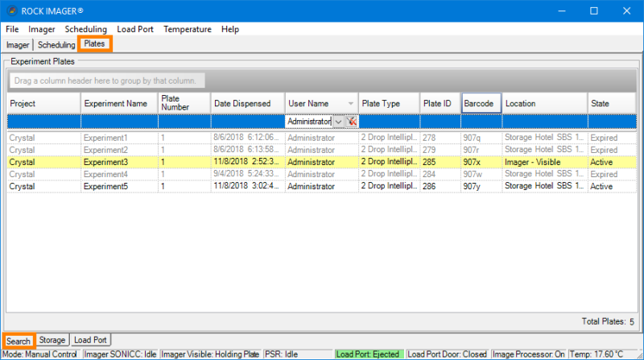Sort by Barcode column header
The image size is (644, 360).
pos(479,104)
